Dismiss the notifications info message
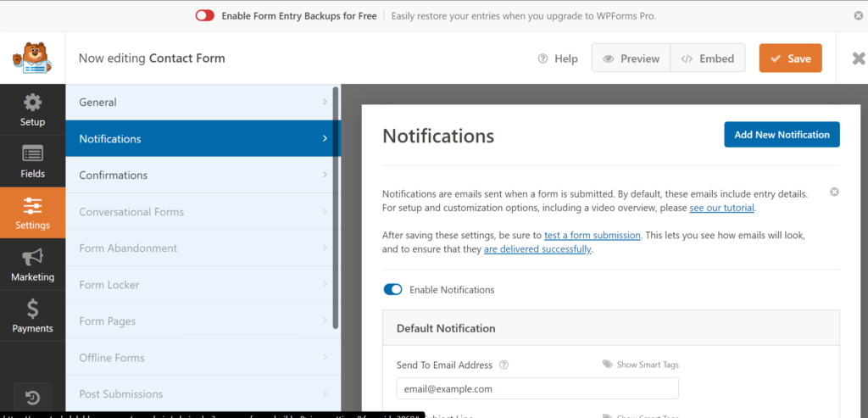The width and height of the screenshot is (868, 418). coord(834,192)
